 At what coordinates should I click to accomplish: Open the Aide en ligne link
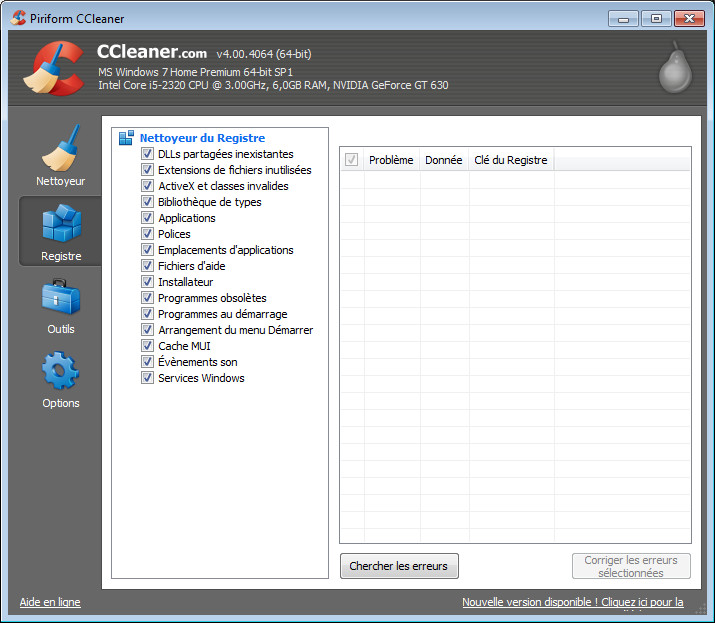[x=50, y=602]
